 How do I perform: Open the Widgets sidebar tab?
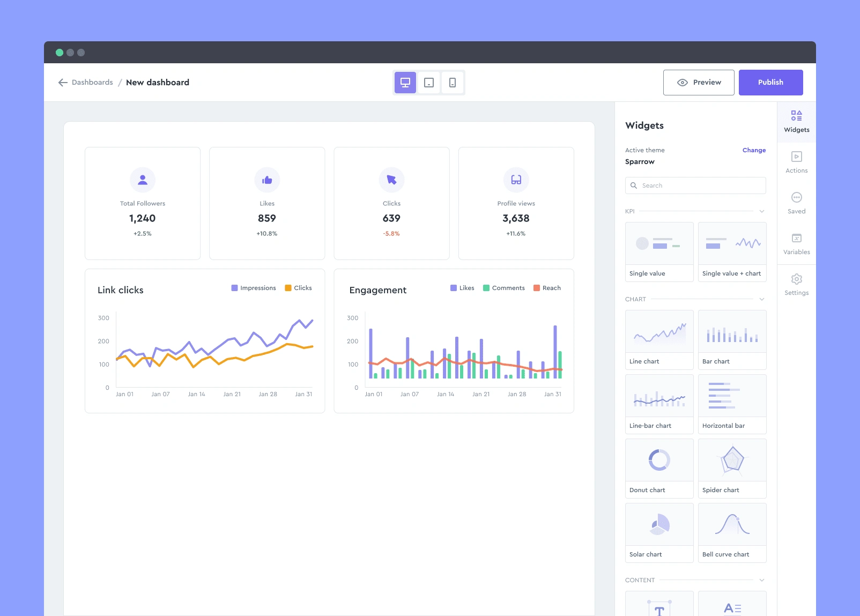797,122
